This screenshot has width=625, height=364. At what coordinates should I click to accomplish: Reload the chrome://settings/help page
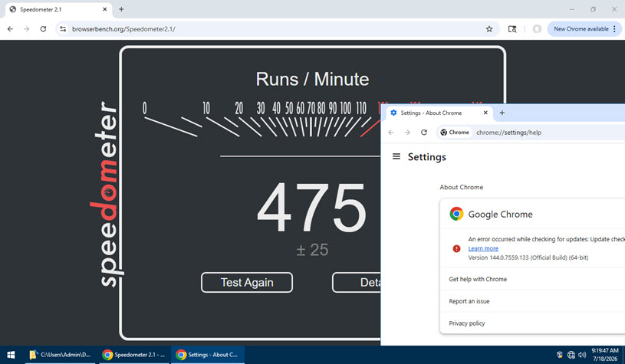424,133
